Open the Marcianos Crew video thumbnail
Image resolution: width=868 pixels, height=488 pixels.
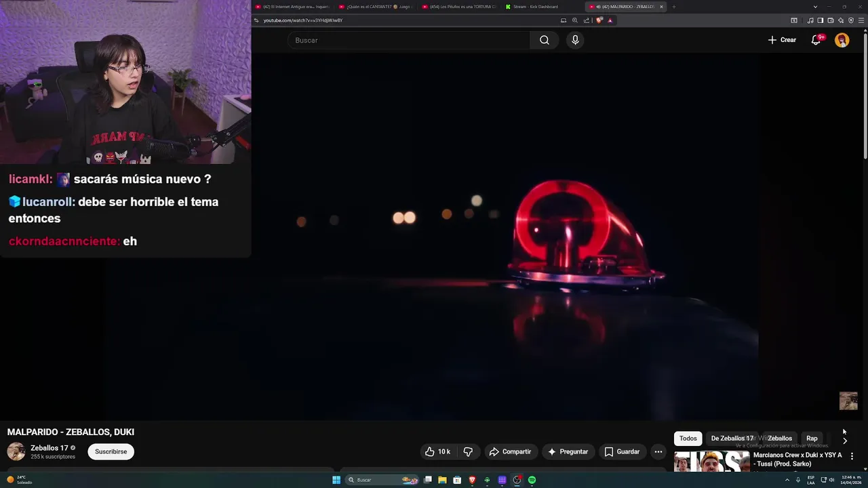711,462
